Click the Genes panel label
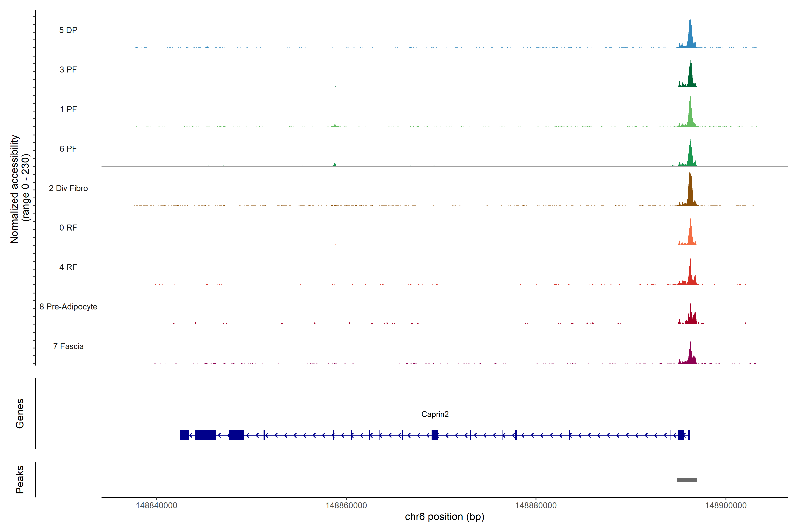The image size is (798, 532). point(20,414)
